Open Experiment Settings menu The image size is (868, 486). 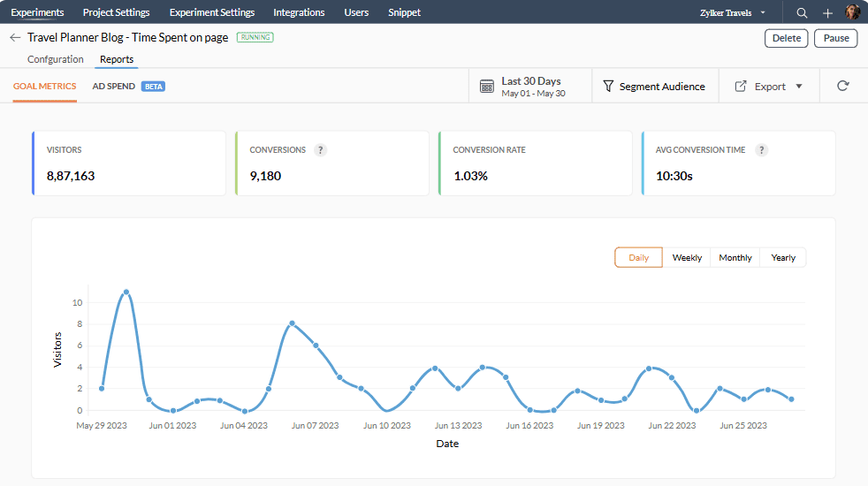tap(212, 12)
